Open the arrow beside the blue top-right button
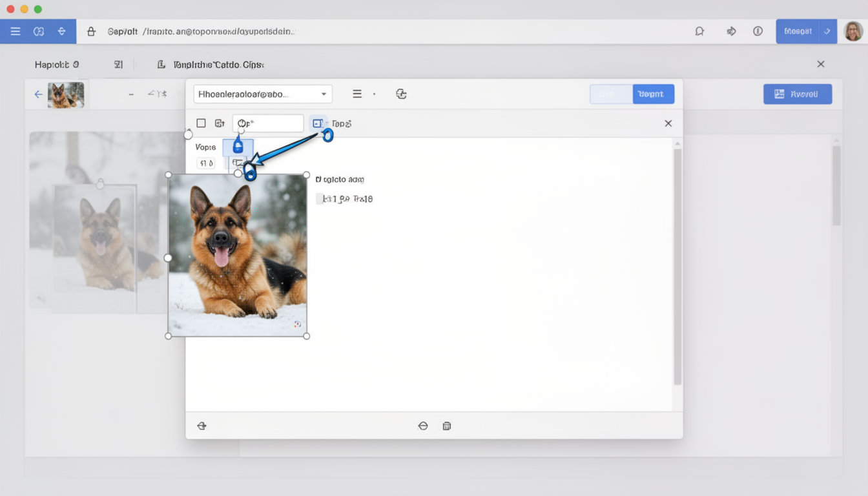Viewport: 868px width, 496px height. 828,31
